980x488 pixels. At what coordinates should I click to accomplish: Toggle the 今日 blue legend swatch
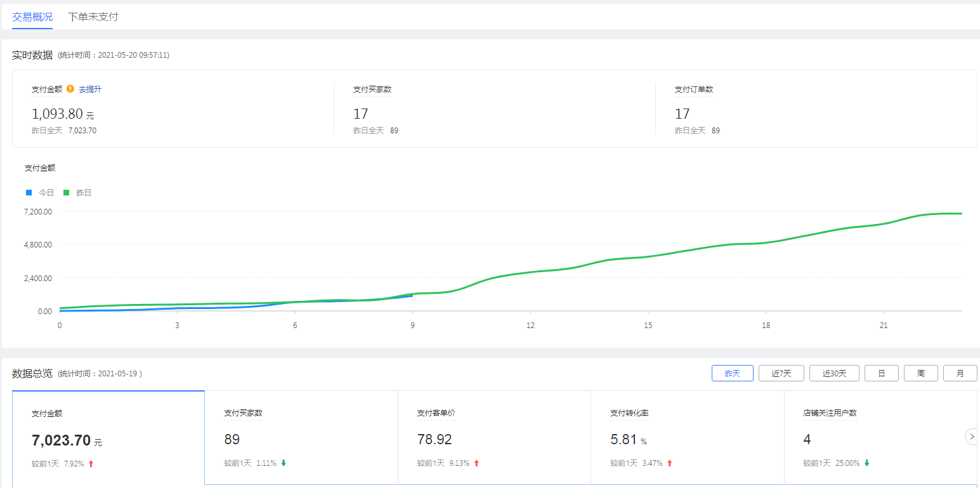point(29,192)
